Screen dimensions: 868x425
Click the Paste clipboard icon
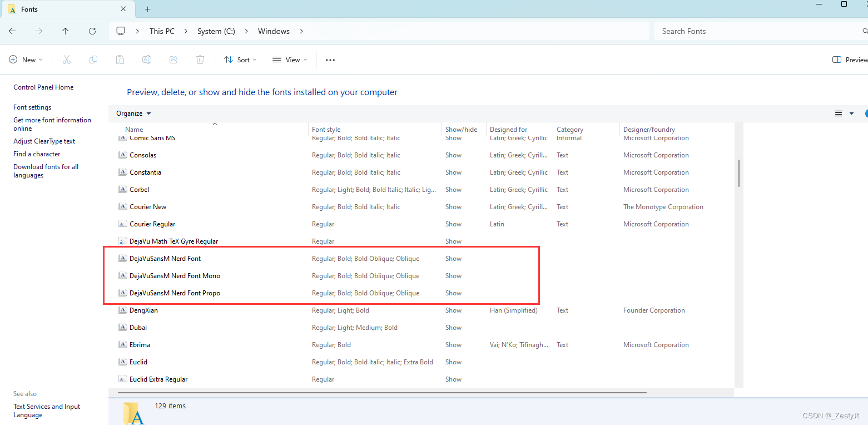coord(120,60)
